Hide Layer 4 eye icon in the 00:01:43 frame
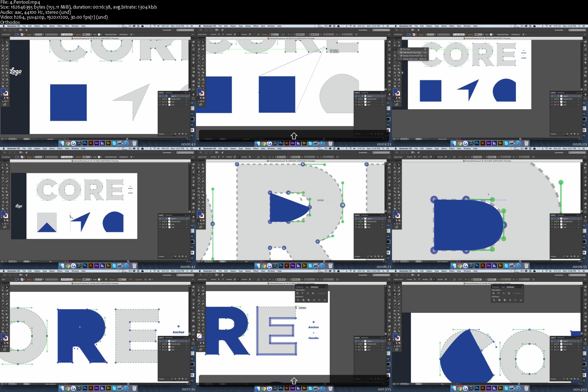This screenshot has width=588, height=392. pos(160,96)
